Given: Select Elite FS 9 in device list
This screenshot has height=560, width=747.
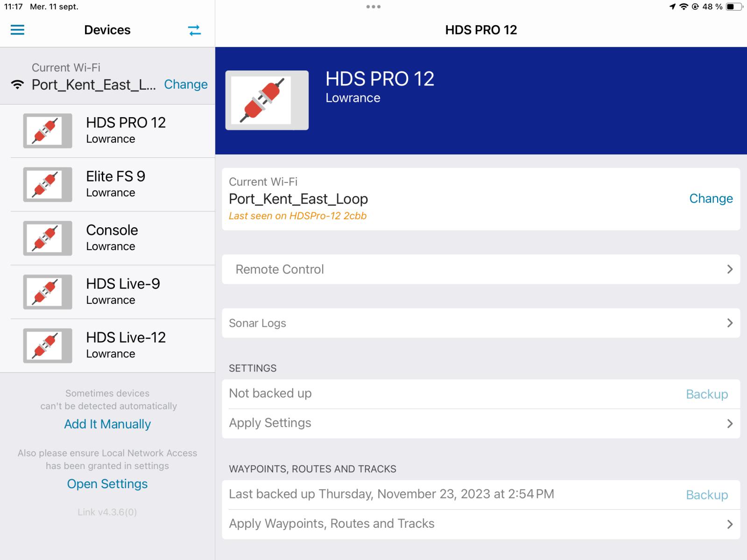Looking at the screenshot, I should pyautogui.click(x=116, y=184).
